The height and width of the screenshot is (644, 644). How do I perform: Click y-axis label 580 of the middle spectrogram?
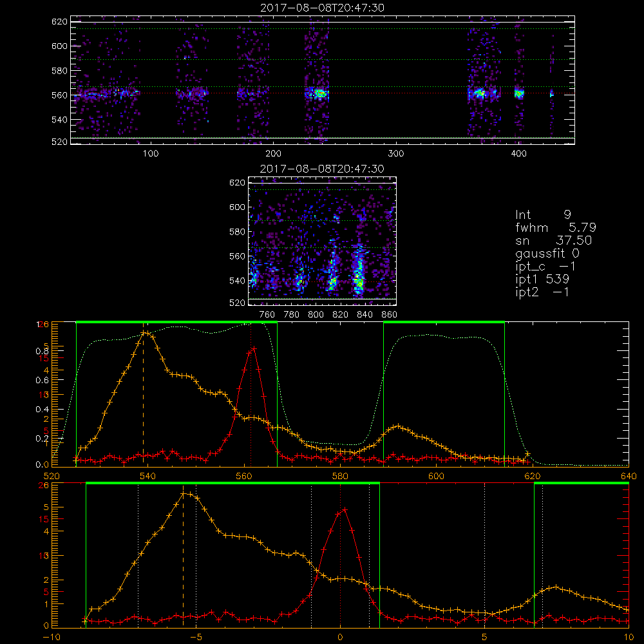[237, 232]
